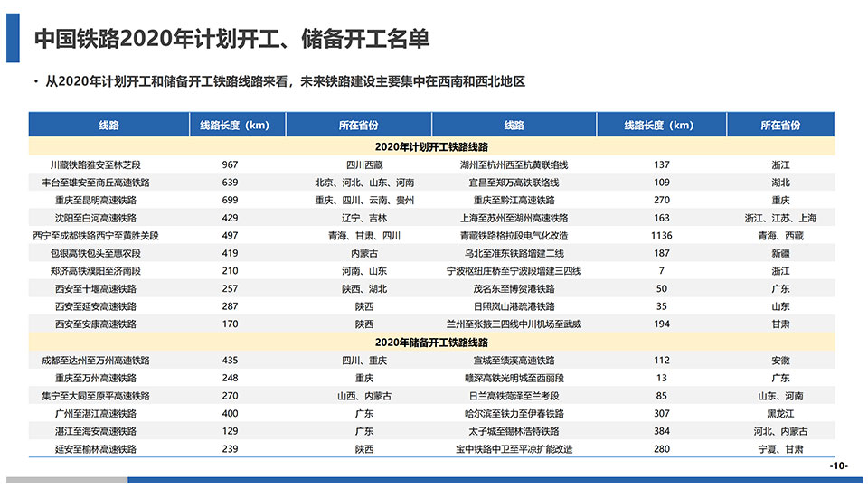The height and width of the screenshot is (488, 868).
Task: Select the 1136 length value
Action: tap(661, 235)
